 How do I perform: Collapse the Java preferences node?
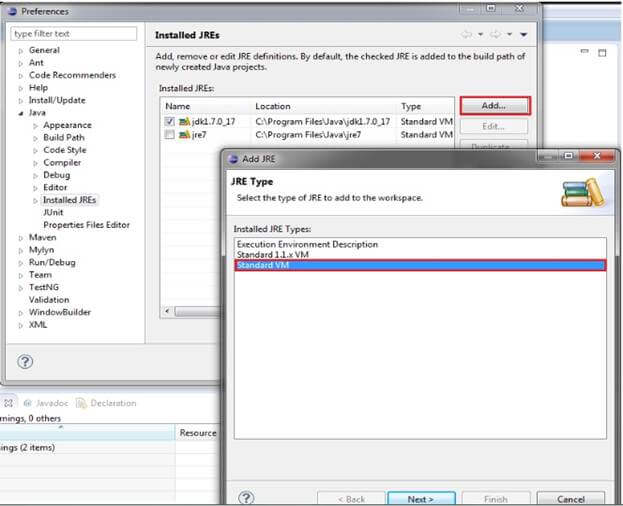click(x=21, y=113)
